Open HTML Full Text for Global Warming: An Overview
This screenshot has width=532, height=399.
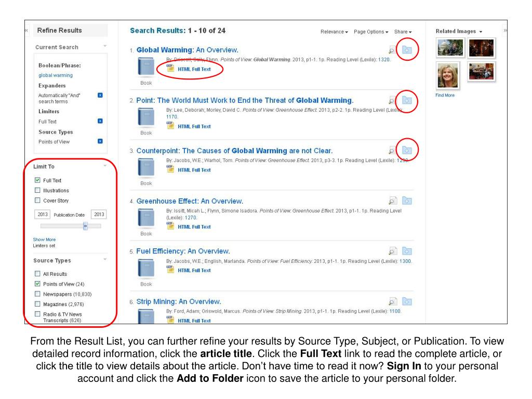(x=194, y=69)
